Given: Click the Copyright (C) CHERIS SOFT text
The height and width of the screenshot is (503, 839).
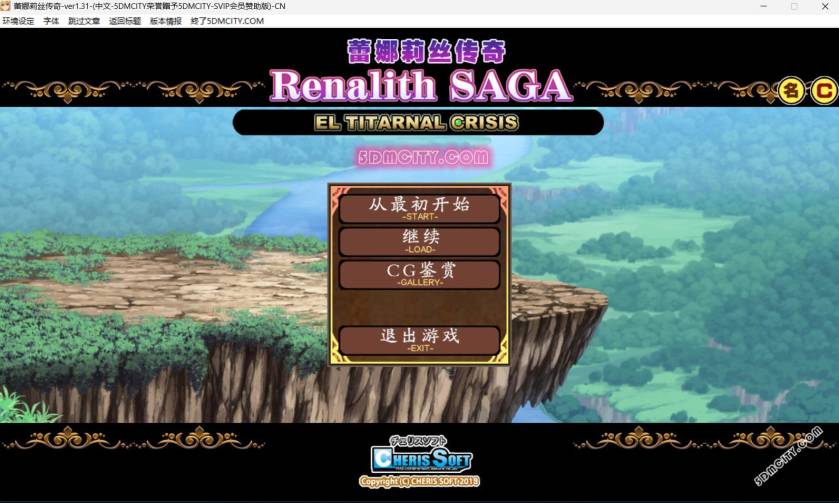Looking at the screenshot, I should pos(420,481).
